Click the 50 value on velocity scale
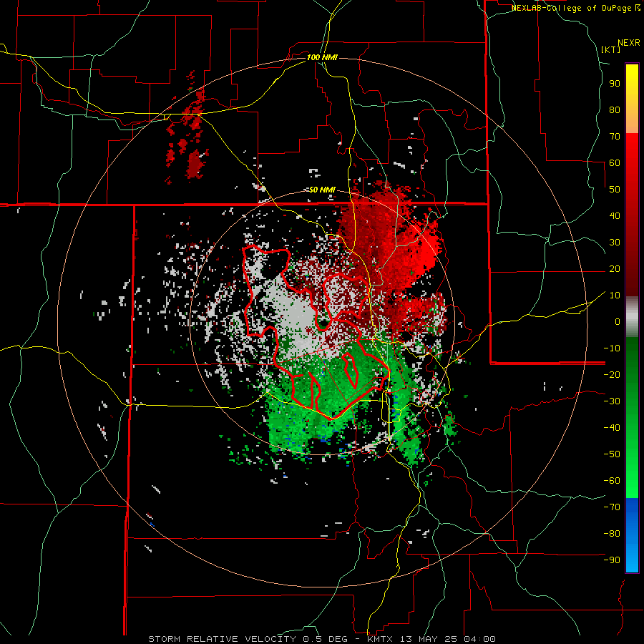The height and width of the screenshot is (644, 644). coord(615,190)
